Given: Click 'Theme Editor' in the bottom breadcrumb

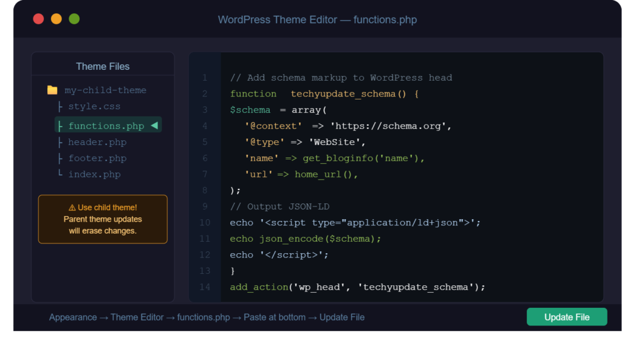Looking at the screenshot, I should 136,317.
